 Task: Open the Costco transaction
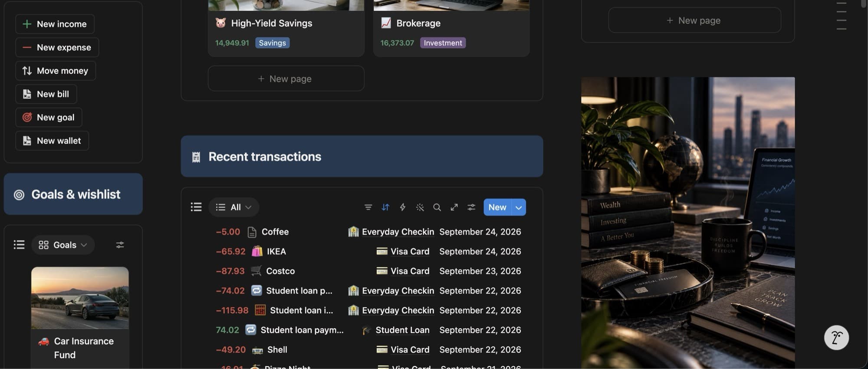tap(280, 271)
